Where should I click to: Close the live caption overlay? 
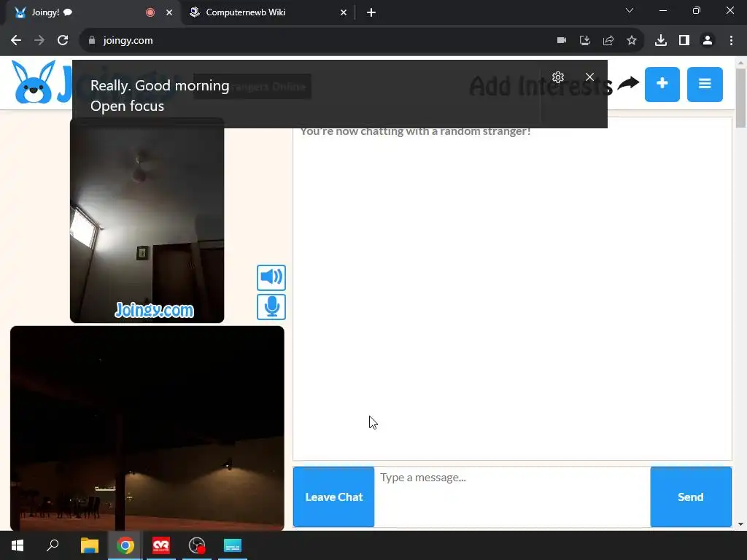coord(589,77)
